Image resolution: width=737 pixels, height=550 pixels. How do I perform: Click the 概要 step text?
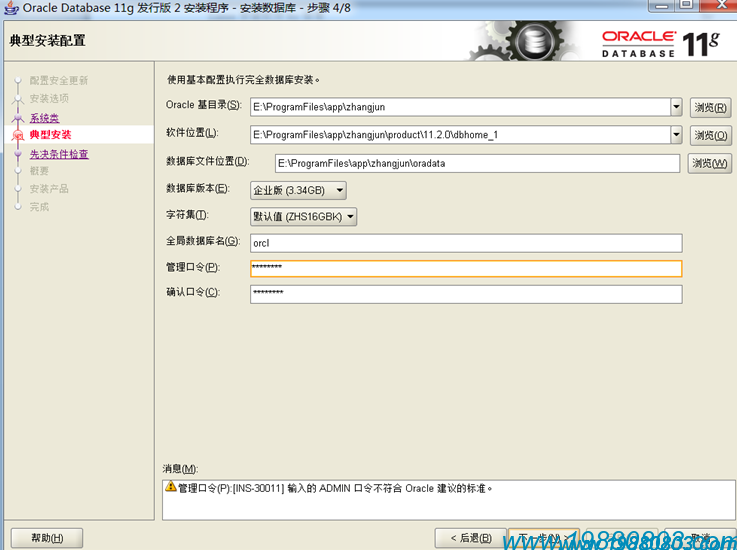39,171
